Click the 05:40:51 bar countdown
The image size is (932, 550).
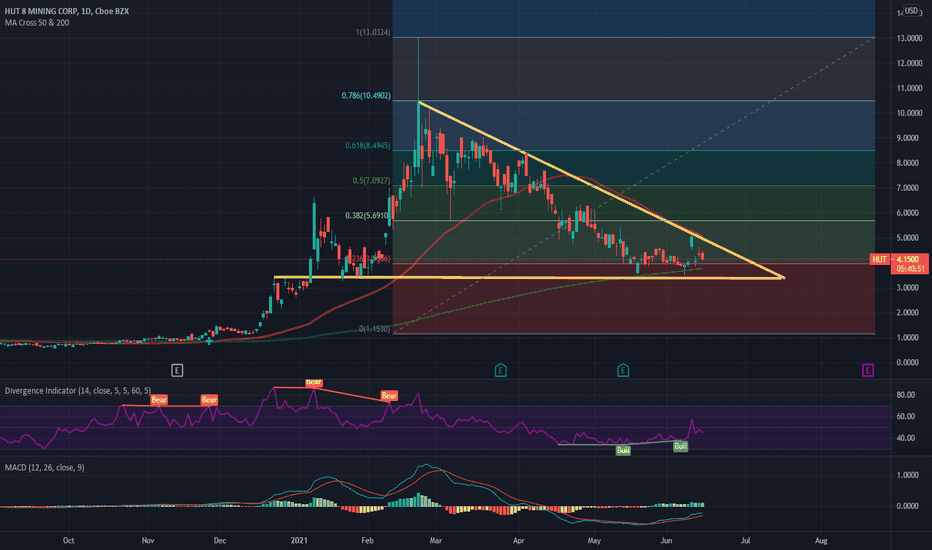909,269
